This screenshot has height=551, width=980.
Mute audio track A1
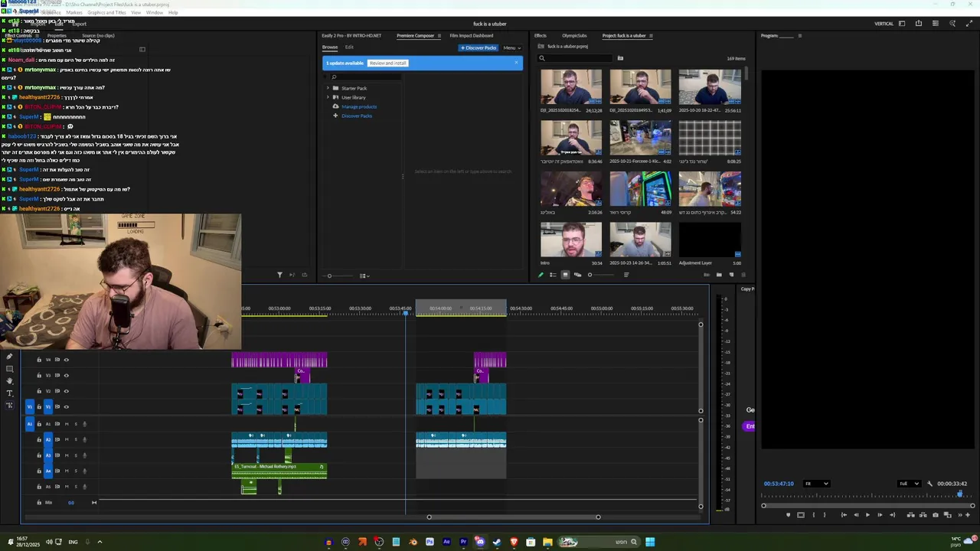(67, 424)
